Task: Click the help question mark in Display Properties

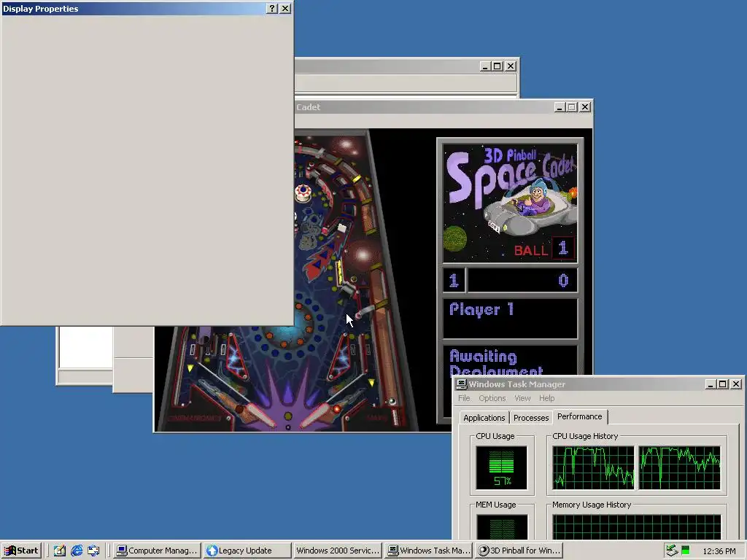Action: click(271, 9)
